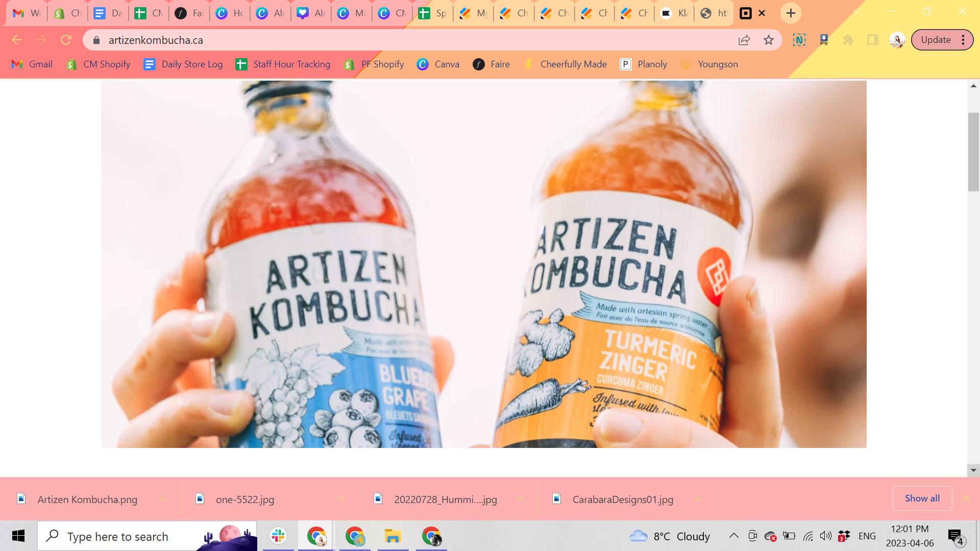980x551 pixels.
Task: Show hidden system tray icons
Action: pyautogui.click(x=733, y=536)
